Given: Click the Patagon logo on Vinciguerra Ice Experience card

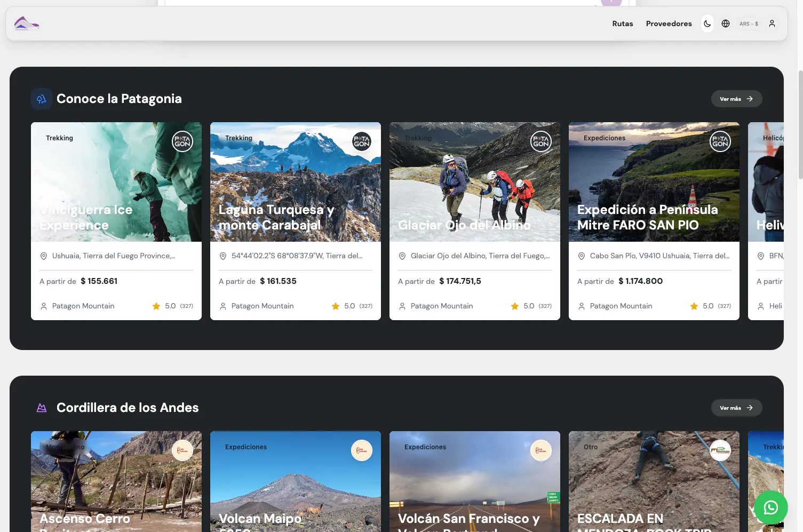Looking at the screenshot, I should [182, 141].
